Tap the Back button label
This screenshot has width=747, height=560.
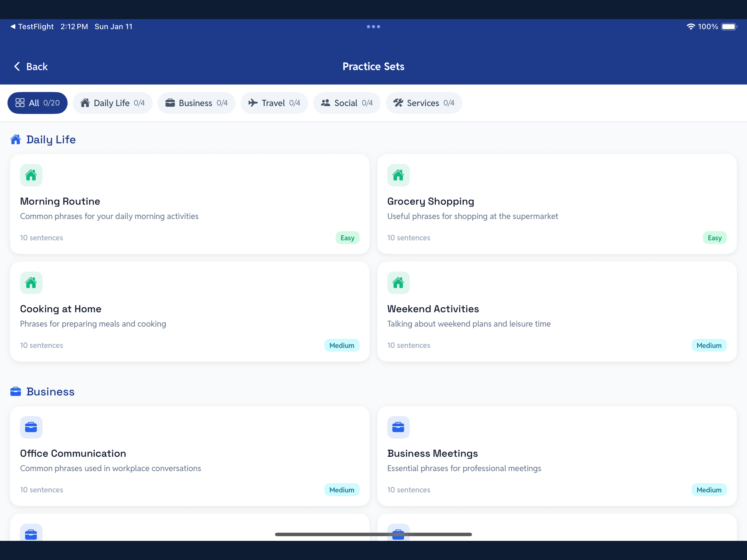pyautogui.click(x=37, y=66)
